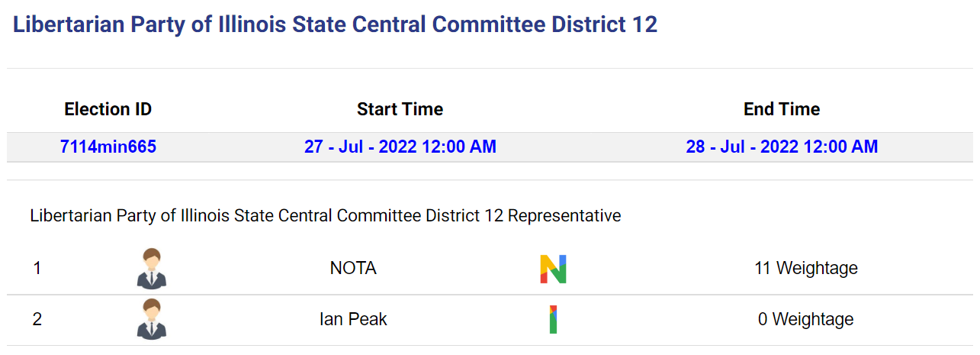Select the Ian Peak candidate row
Viewport: 980px width, 355px height.
(490, 320)
